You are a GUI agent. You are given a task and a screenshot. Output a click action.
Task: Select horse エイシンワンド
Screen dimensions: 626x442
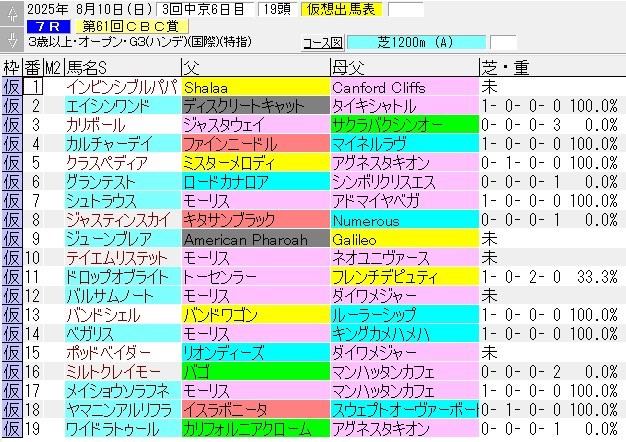coord(123,106)
